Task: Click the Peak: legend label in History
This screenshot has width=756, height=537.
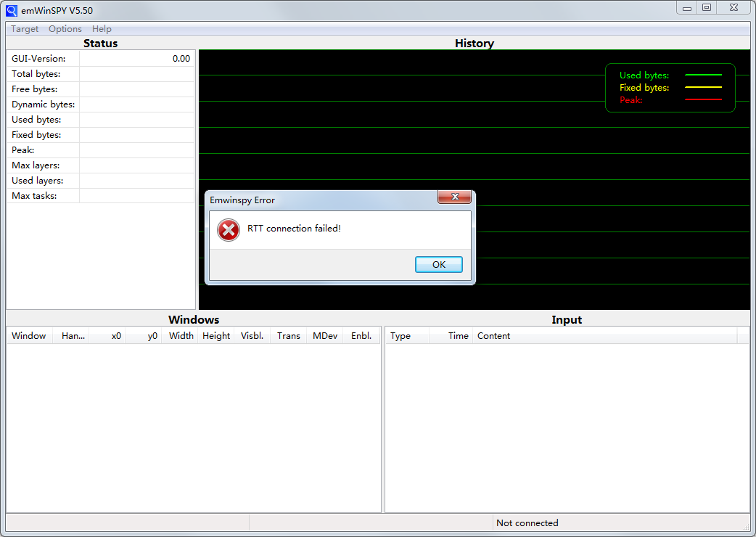Action: point(630,100)
